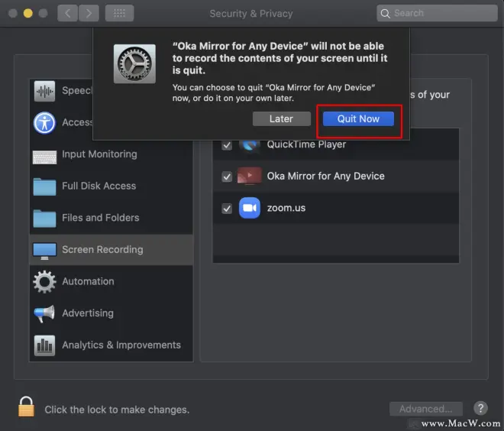Show all preferences grid button
Viewport: 504px width, 431px height.
119,13
